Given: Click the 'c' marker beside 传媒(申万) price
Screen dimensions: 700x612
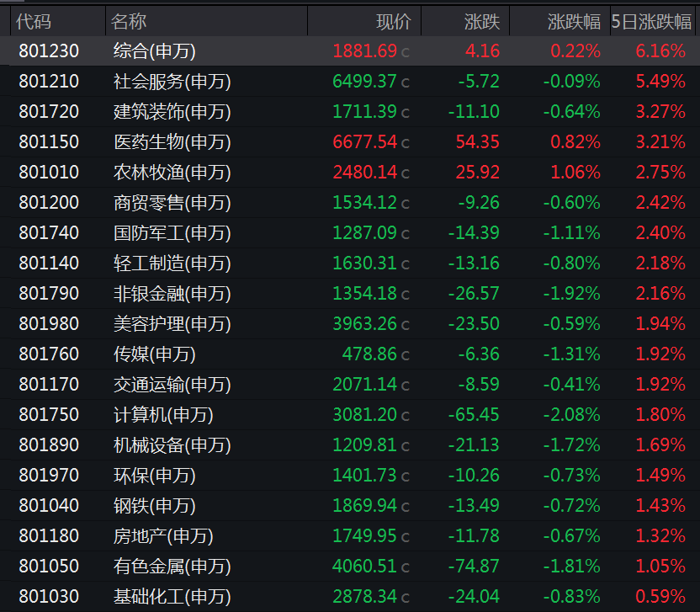Looking at the screenshot, I should 406,354.
